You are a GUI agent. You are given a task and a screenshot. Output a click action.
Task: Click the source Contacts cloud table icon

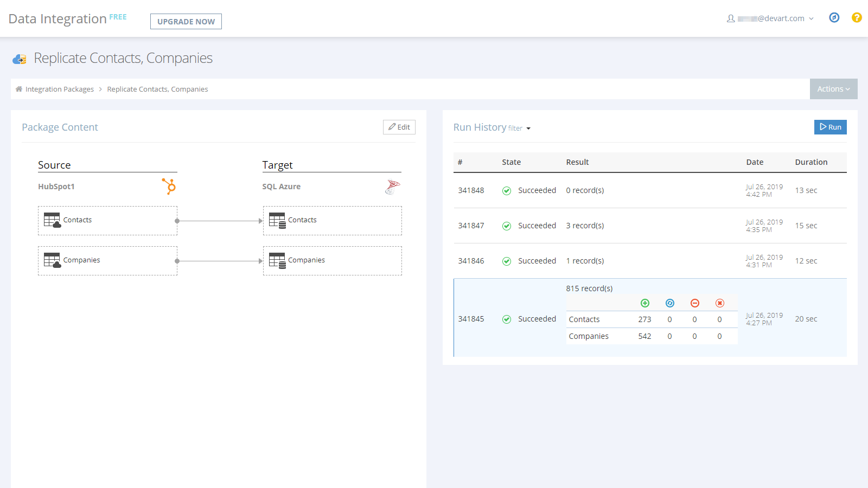point(53,220)
